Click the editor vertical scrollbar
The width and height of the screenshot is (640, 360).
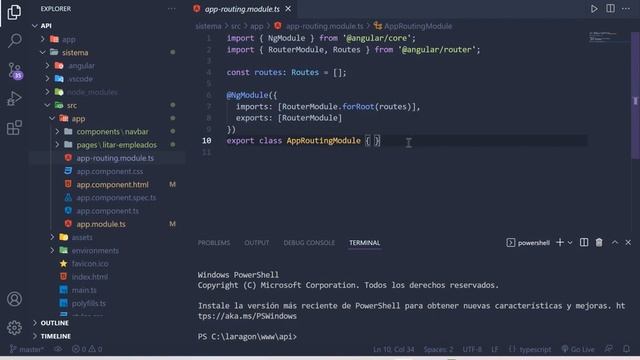coord(635,96)
